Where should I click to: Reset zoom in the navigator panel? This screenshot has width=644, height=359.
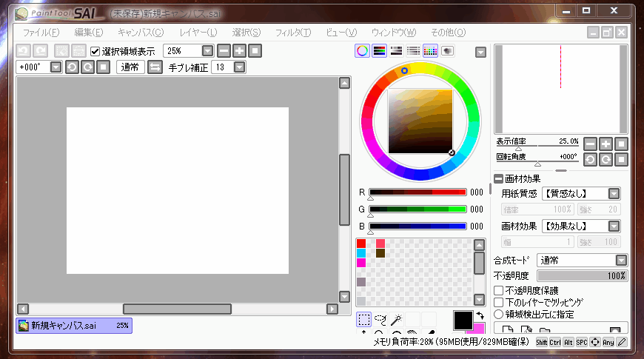pos(621,144)
